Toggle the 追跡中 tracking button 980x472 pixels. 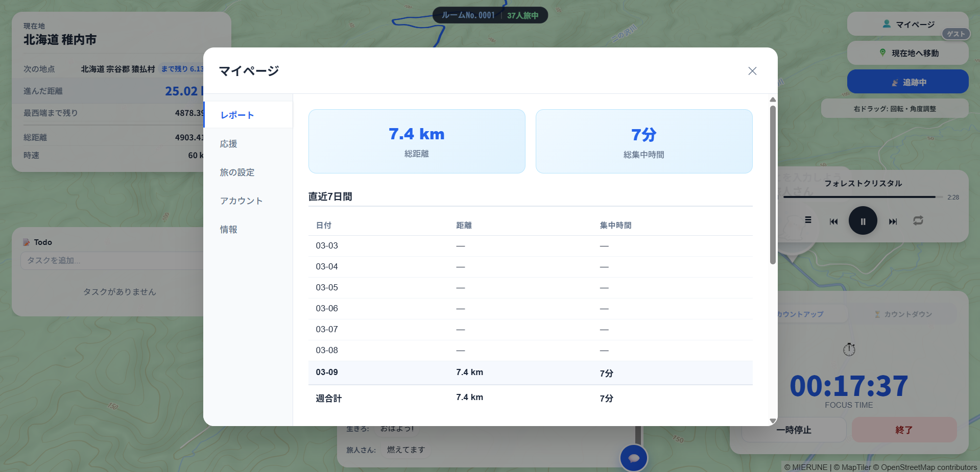pos(907,82)
